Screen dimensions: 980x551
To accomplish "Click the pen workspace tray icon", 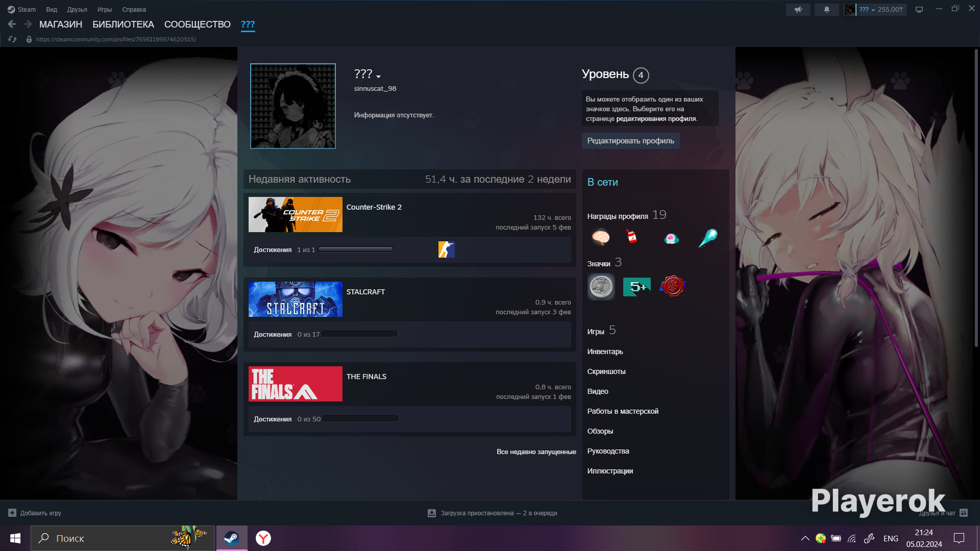I will (869, 538).
